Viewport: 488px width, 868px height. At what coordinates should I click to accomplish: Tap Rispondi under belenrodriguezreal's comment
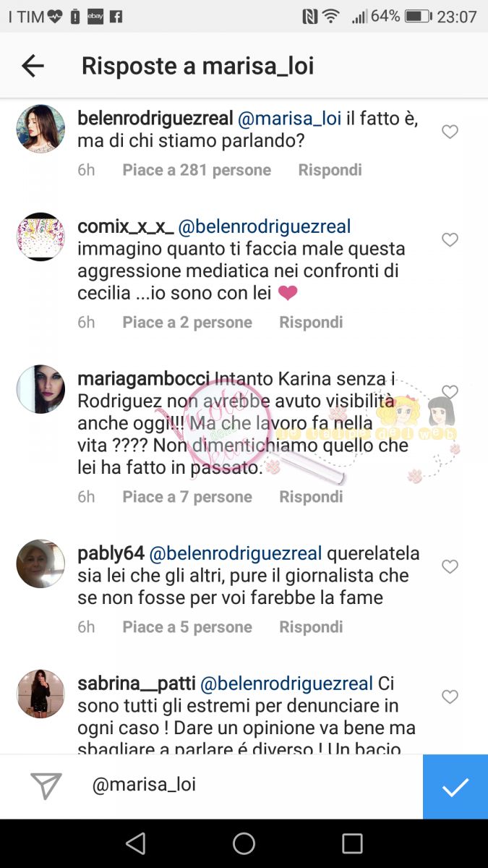(x=330, y=170)
